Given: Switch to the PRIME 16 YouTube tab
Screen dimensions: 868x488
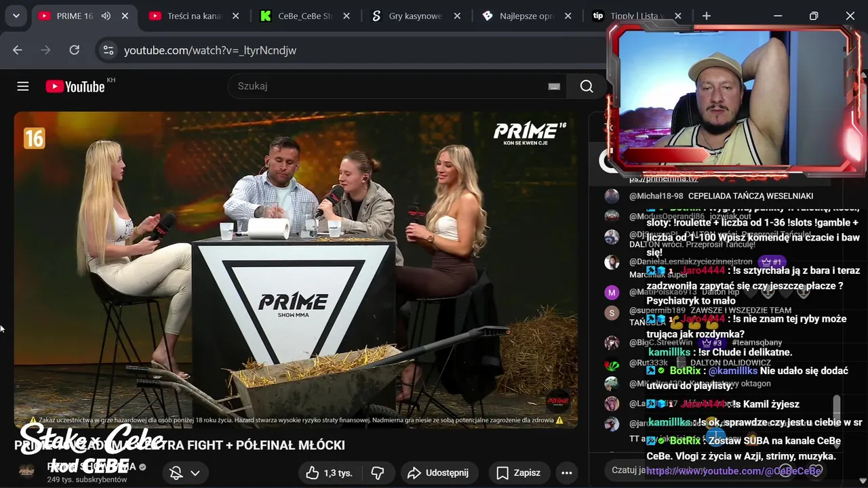Looking at the screenshot, I should [75, 16].
